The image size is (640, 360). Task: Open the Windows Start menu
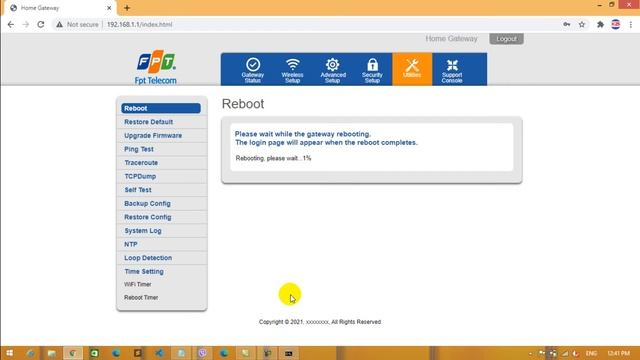(9, 353)
